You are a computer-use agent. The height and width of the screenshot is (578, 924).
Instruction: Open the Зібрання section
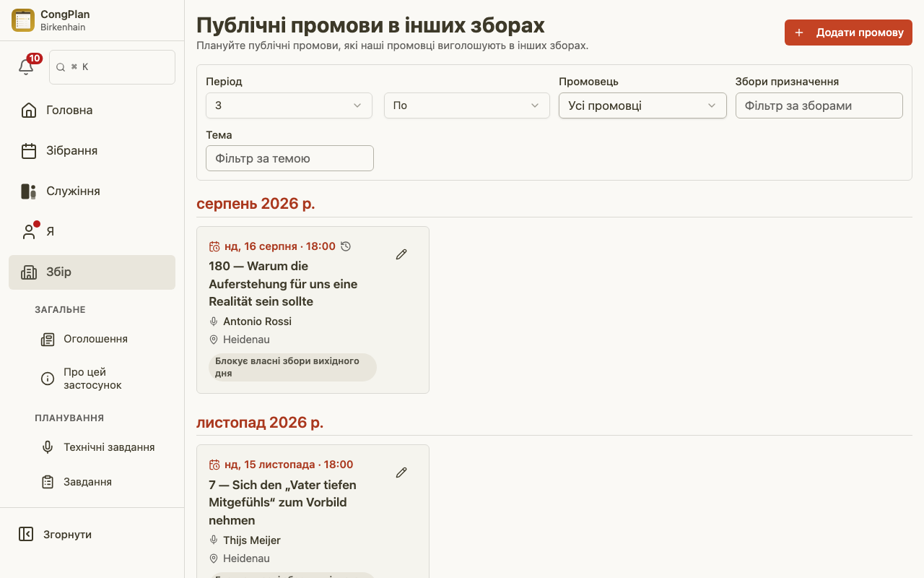click(x=92, y=151)
